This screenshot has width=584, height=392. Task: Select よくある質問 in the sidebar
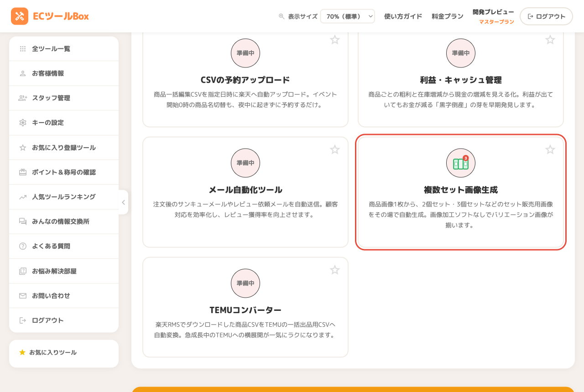tap(64, 246)
